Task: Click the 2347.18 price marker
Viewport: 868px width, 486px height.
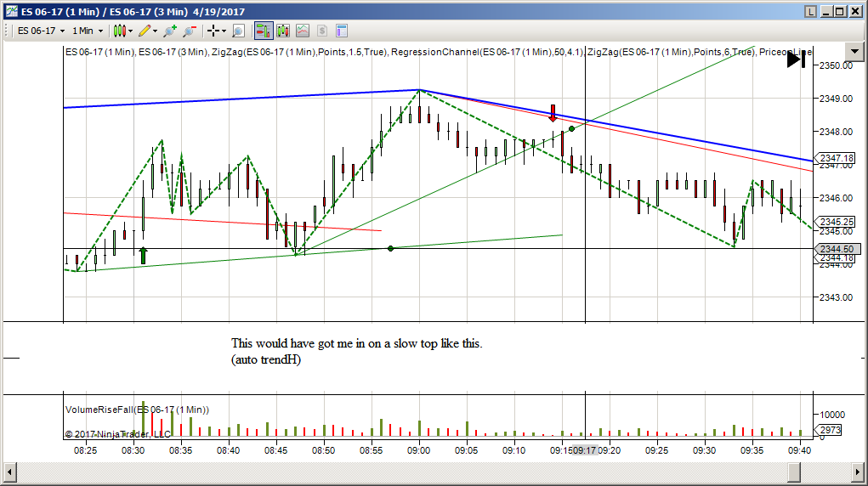Action: tap(835, 158)
